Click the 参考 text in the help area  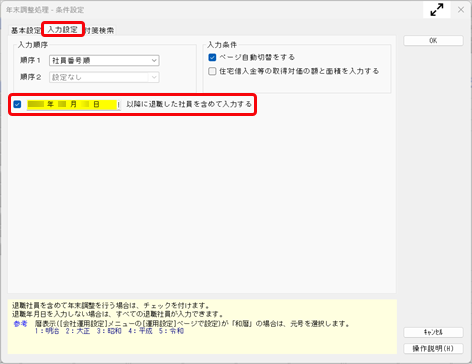tap(20, 323)
